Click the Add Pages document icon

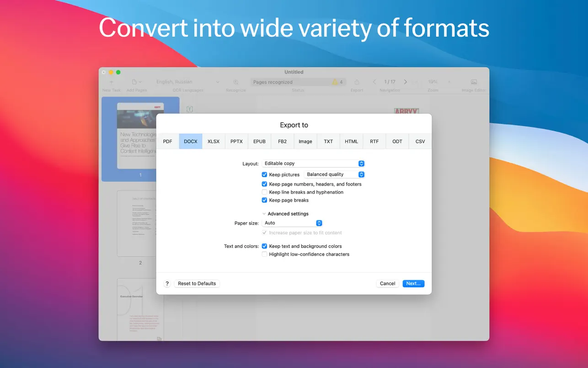(135, 82)
